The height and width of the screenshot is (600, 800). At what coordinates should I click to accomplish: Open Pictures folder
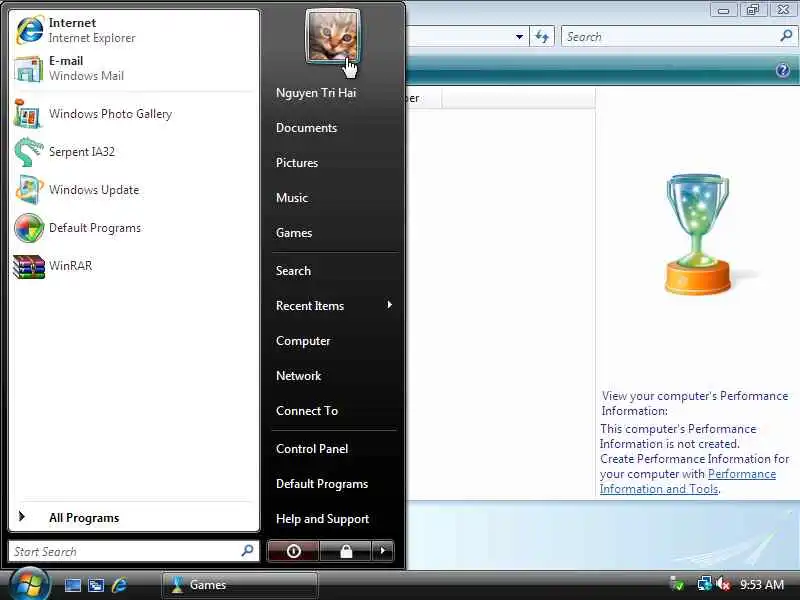tap(296, 163)
